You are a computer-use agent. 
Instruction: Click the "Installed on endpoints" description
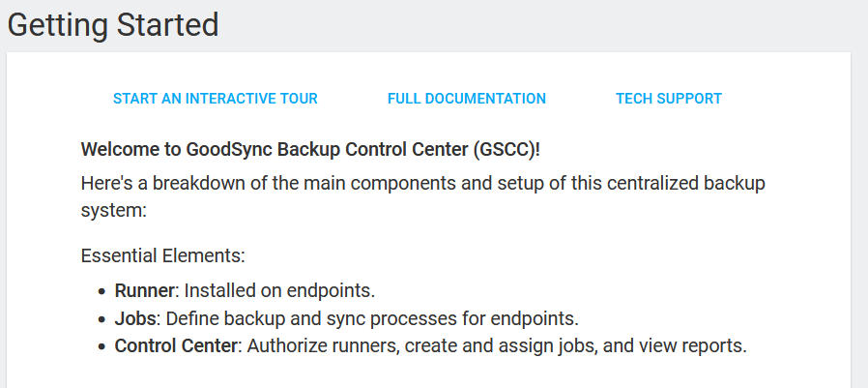pyautogui.click(x=279, y=290)
